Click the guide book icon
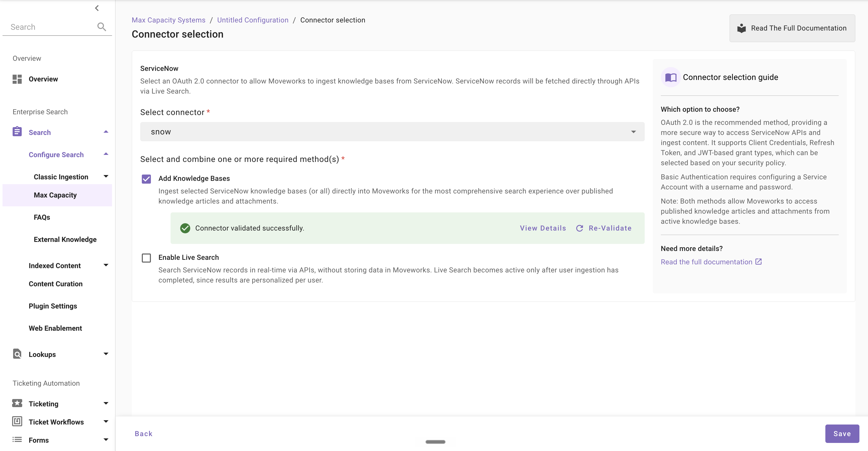Screen dimensions: 868x451 pos(670,77)
